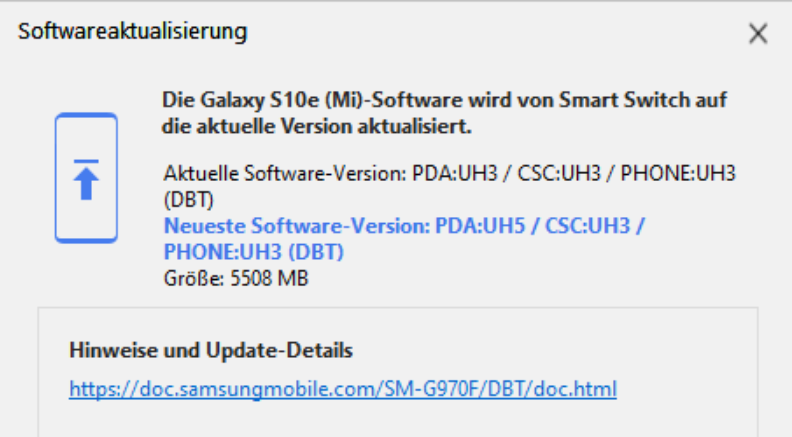Click the blue CSC:UH3 text
The image size is (792, 437).
tap(588, 226)
